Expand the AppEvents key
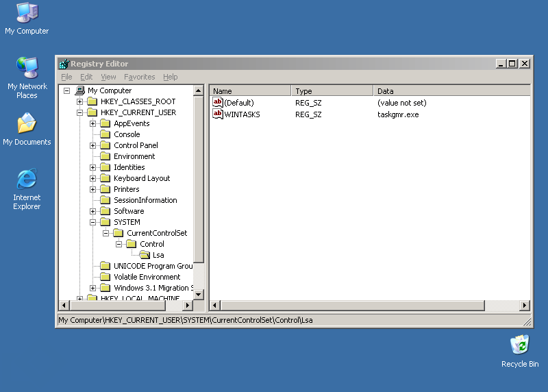The height and width of the screenshot is (392, 548). tap(92, 124)
